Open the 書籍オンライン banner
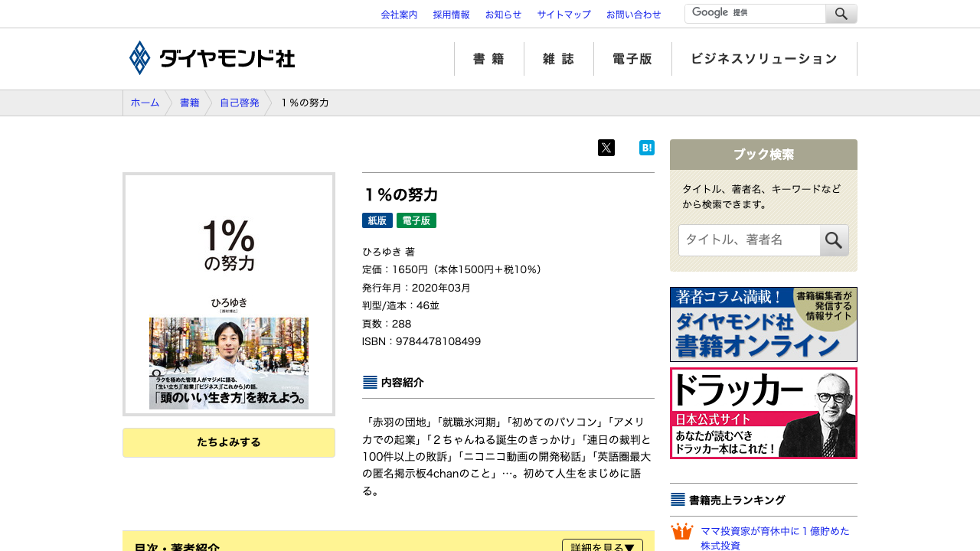The image size is (980, 551). [763, 324]
